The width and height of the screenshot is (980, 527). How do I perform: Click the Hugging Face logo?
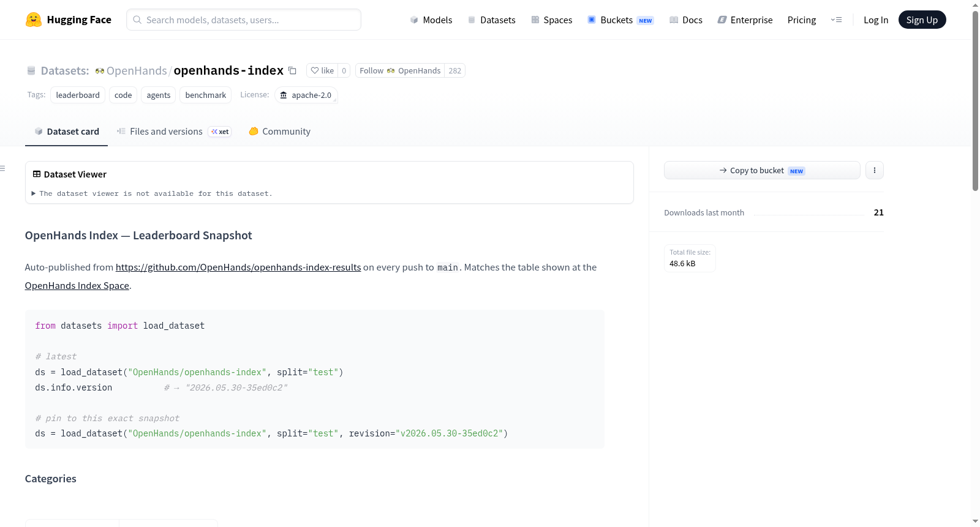[x=68, y=20]
